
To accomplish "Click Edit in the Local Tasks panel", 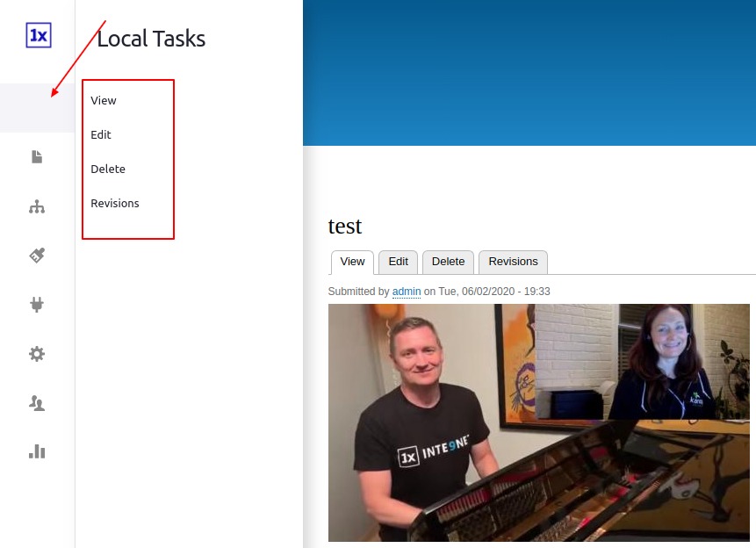I will pyautogui.click(x=100, y=134).
